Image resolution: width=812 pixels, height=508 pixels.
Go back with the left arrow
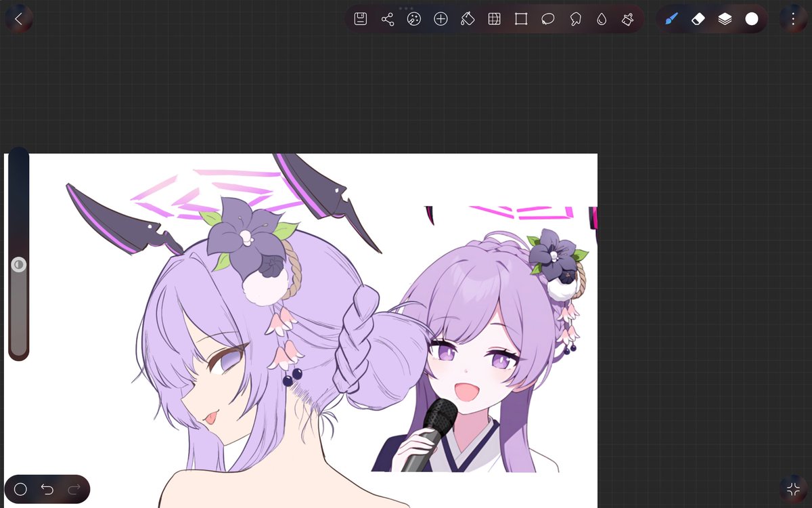pos(18,19)
